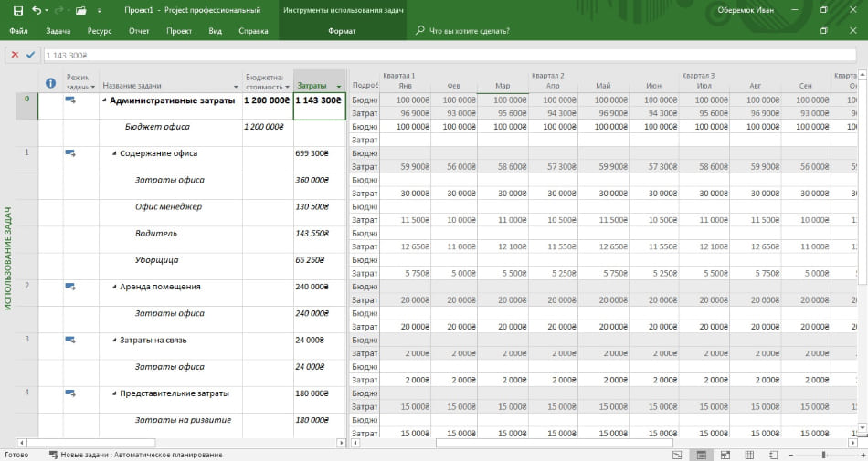Click the Save icon in quick access toolbar

tap(17, 11)
